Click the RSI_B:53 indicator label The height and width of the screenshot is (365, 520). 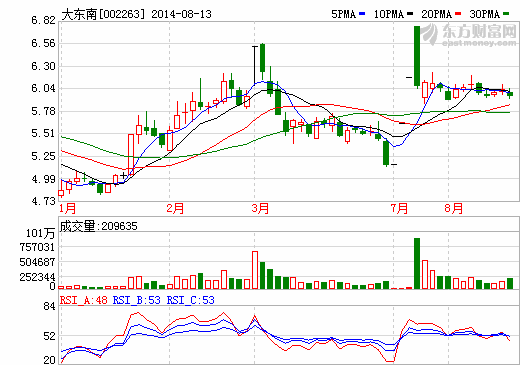pos(137,300)
